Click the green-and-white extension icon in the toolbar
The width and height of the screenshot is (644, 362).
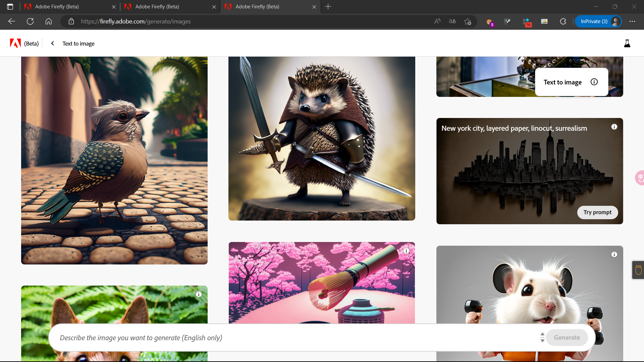(x=508, y=21)
